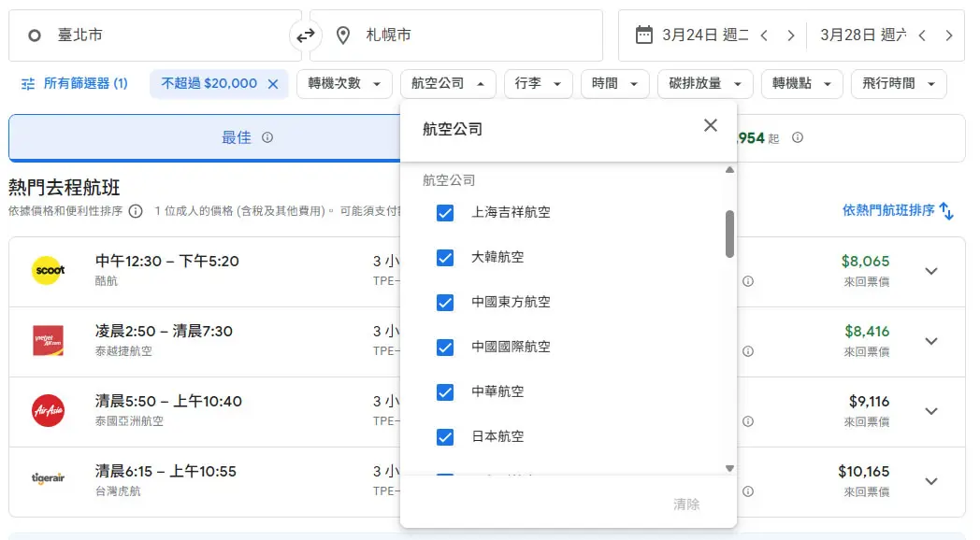Go to next departure date arrow
The width and height of the screenshot is (980, 540).
790,36
